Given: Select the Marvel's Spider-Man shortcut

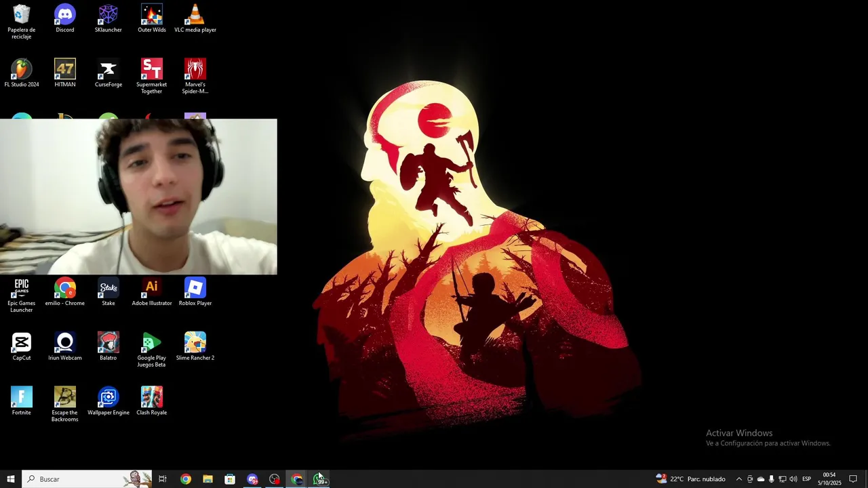Looking at the screenshot, I should click(x=195, y=76).
